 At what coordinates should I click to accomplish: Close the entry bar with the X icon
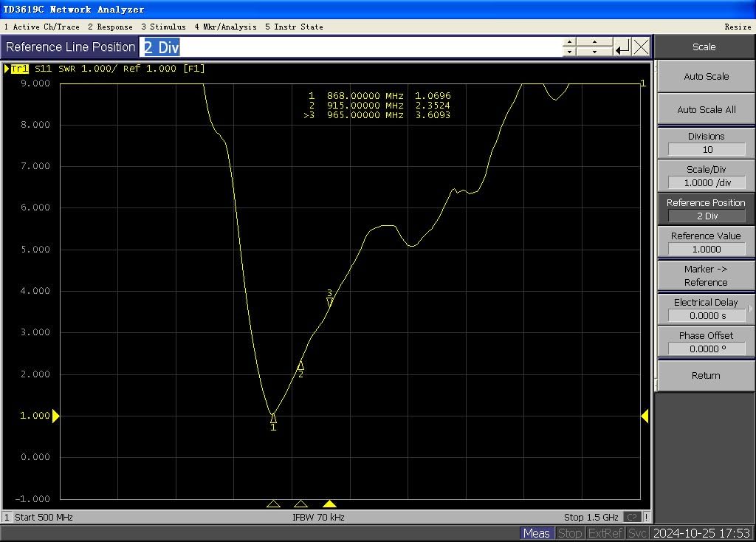(642, 47)
